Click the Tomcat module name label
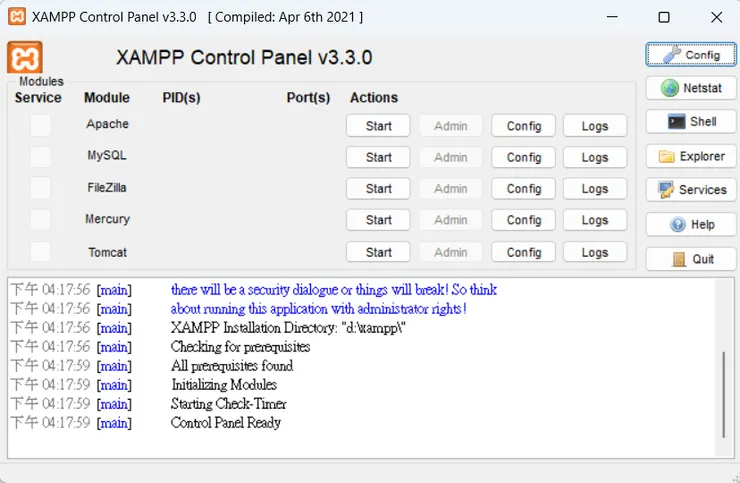The image size is (740, 483). click(x=107, y=252)
